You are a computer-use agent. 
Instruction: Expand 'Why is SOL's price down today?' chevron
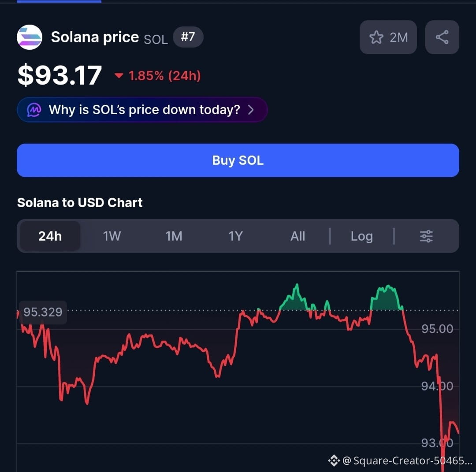point(251,110)
